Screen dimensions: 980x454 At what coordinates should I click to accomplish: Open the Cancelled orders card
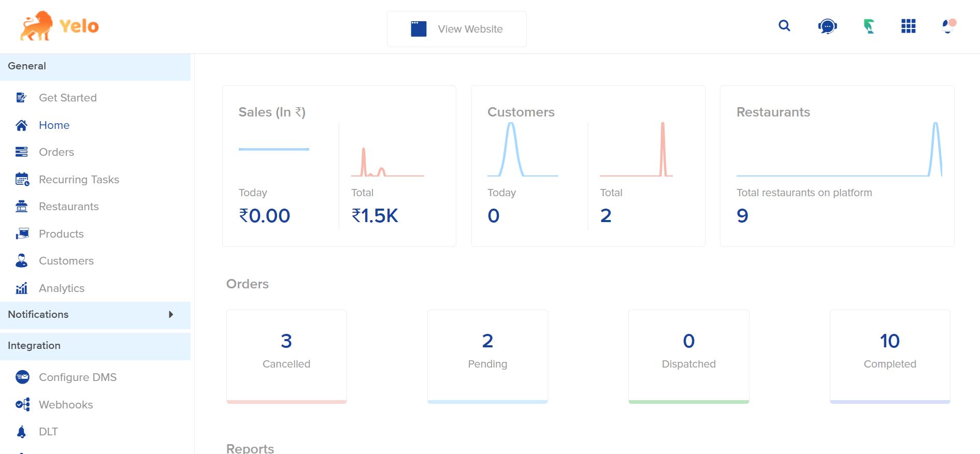(286, 356)
